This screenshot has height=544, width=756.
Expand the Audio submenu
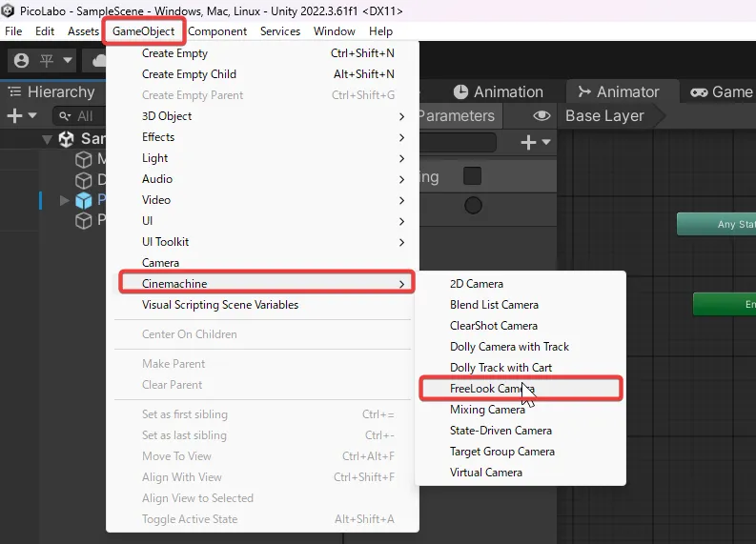(x=263, y=179)
